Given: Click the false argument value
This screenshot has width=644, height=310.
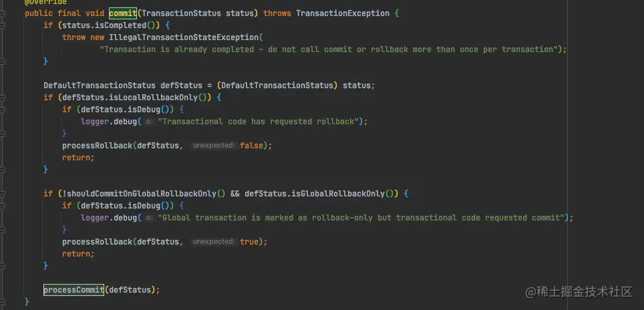Looking at the screenshot, I should (x=251, y=146).
